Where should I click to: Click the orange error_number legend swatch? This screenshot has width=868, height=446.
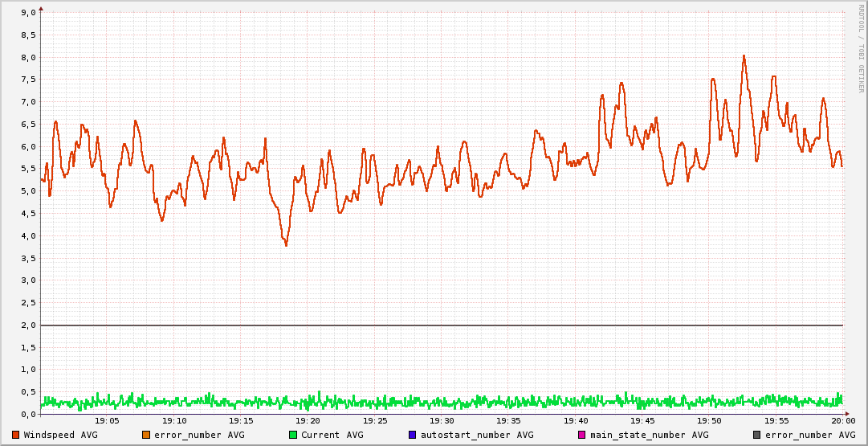tap(146, 435)
